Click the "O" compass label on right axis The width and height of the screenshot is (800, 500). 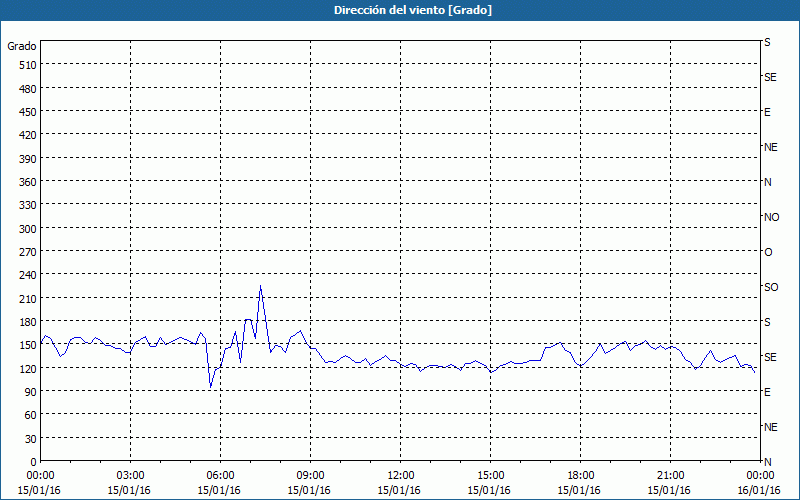pyautogui.click(x=768, y=252)
